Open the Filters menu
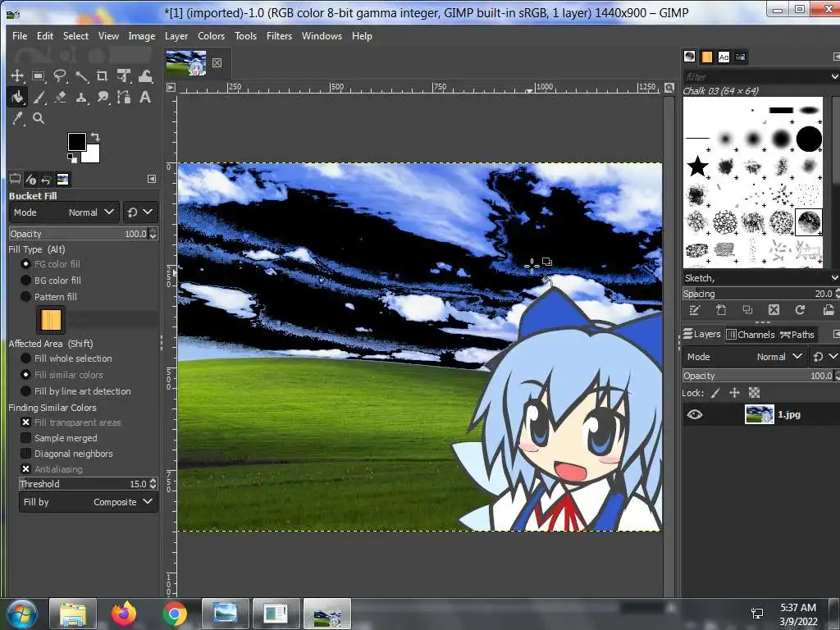 tap(279, 36)
